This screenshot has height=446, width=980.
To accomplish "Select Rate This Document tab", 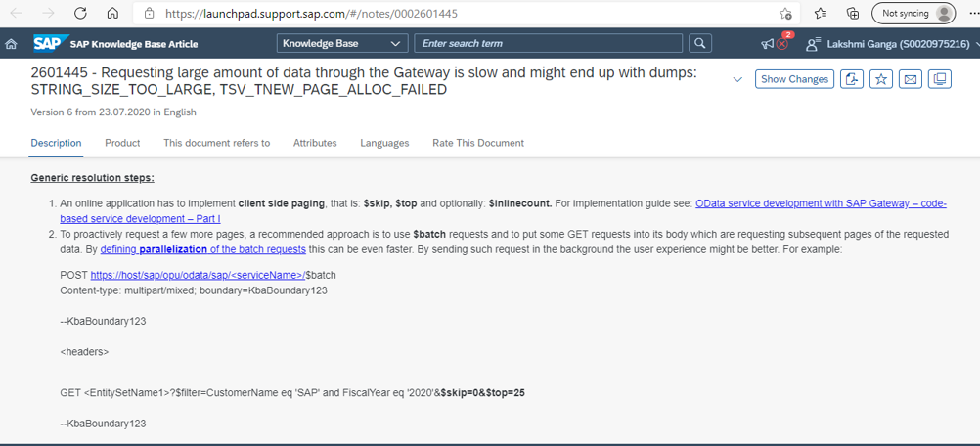I will point(478,143).
